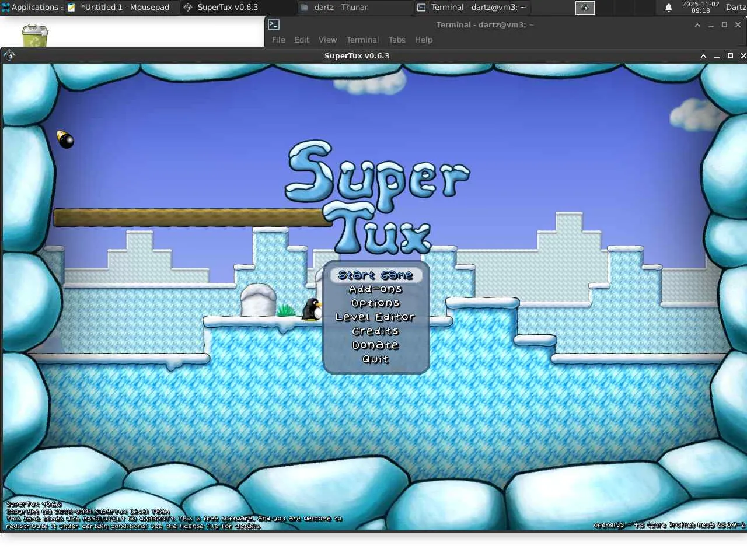Image resolution: width=747 pixels, height=560 pixels.
Task: Click the terminal icon in the Terminal title bar
Action: click(x=274, y=24)
